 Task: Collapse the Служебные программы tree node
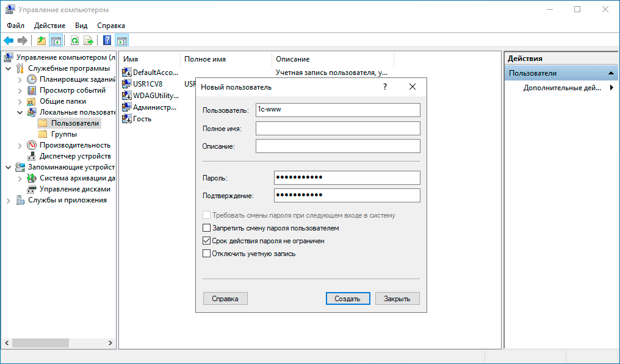coord(9,68)
